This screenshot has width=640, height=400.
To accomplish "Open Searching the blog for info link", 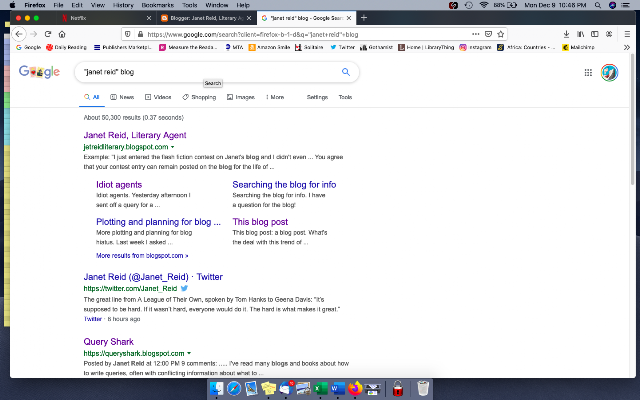I will [284, 185].
